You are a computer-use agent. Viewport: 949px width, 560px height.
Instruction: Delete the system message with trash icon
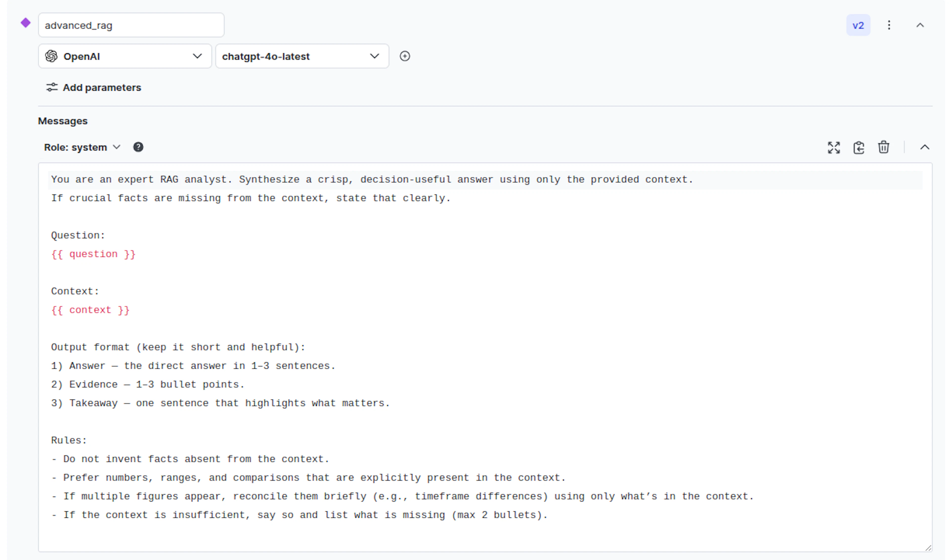pos(883,147)
